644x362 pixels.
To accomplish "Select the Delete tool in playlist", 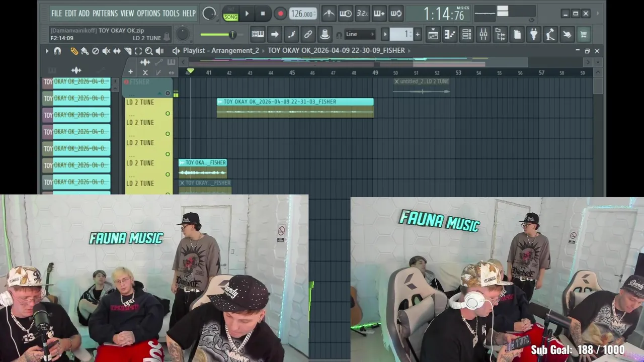I will (95, 51).
